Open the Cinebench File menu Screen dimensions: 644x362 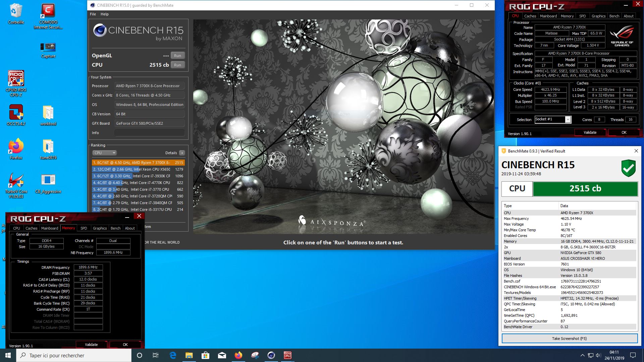[x=93, y=14]
